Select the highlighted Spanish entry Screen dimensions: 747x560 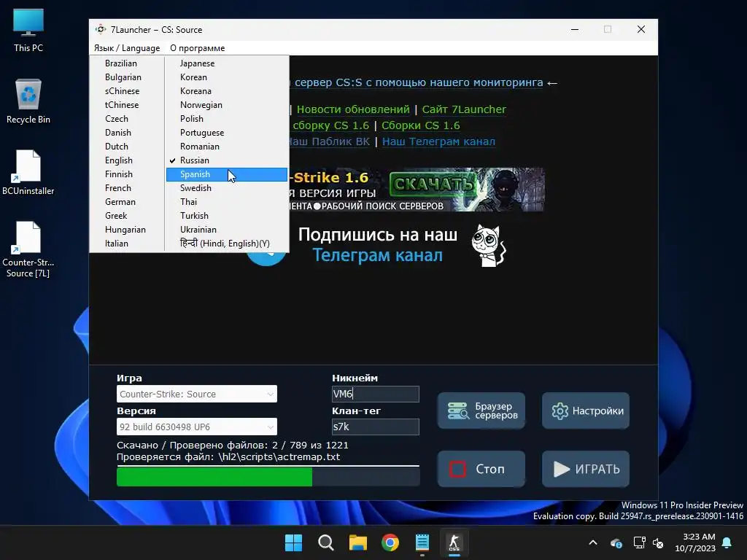227,174
